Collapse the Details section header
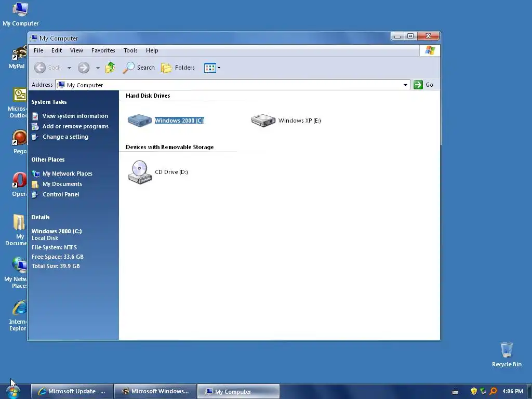The height and width of the screenshot is (399, 532). (41, 217)
